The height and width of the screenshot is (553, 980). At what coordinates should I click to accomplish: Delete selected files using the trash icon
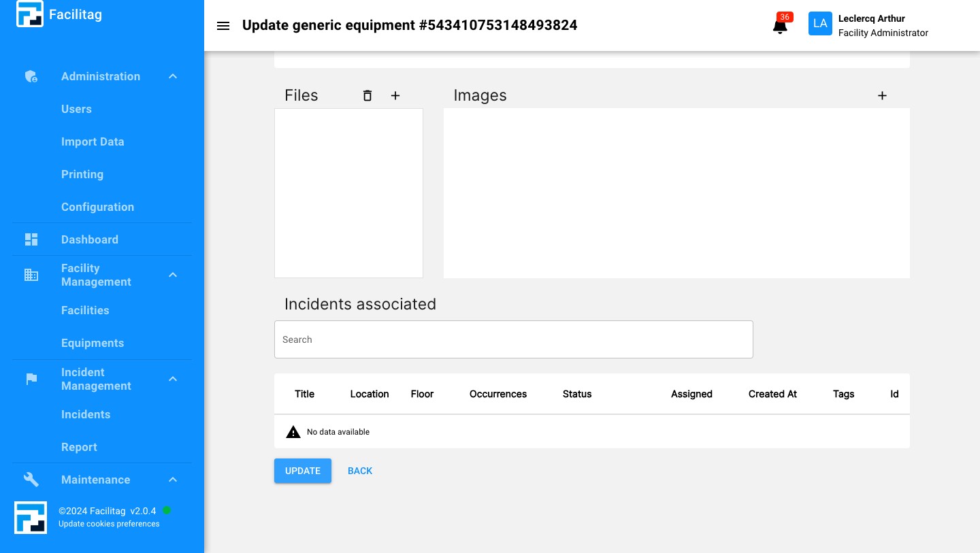click(367, 96)
